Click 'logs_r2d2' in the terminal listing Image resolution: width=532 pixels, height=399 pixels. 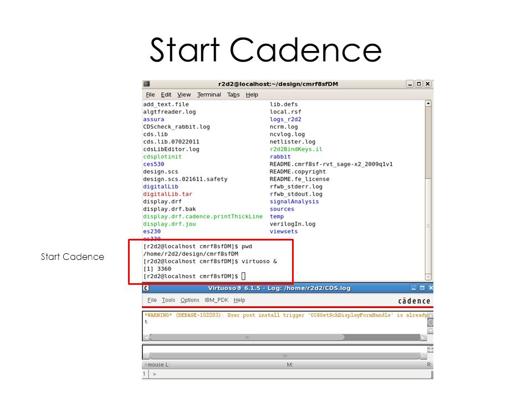tap(286, 120)
